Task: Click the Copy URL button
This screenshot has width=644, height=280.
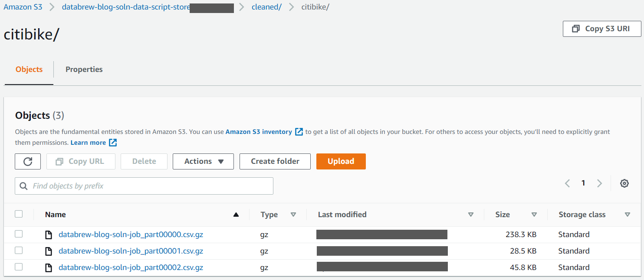Action: [x=81, y=161]
